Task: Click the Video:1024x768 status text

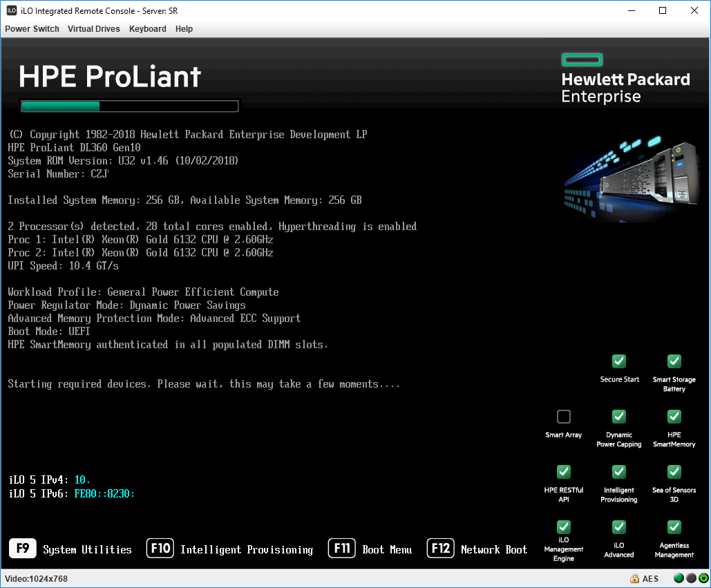Action: click(x=36, y=578)
